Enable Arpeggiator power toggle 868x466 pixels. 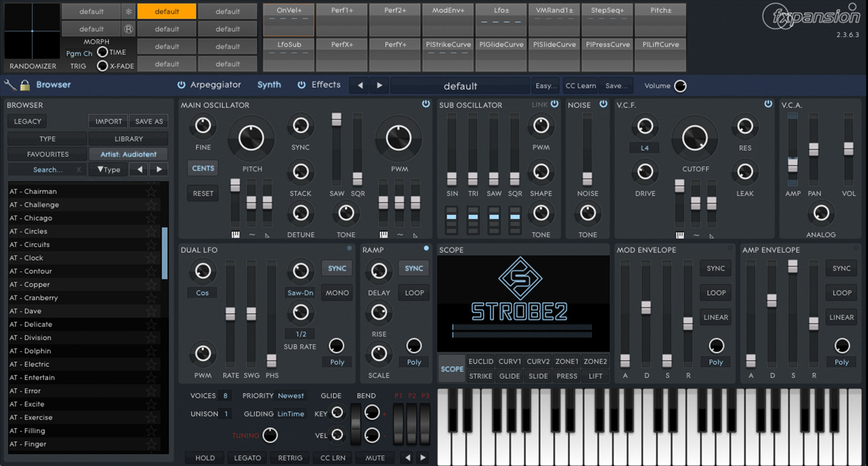coord(181,85)
